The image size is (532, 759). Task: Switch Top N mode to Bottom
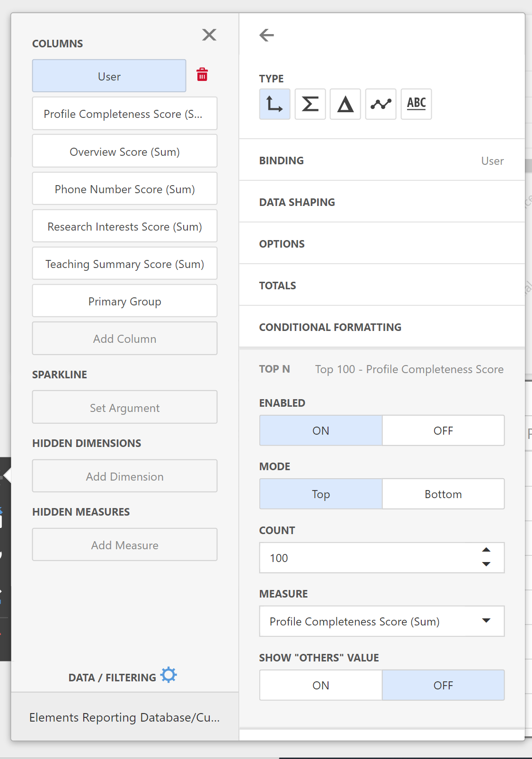(x=443, y=494)
